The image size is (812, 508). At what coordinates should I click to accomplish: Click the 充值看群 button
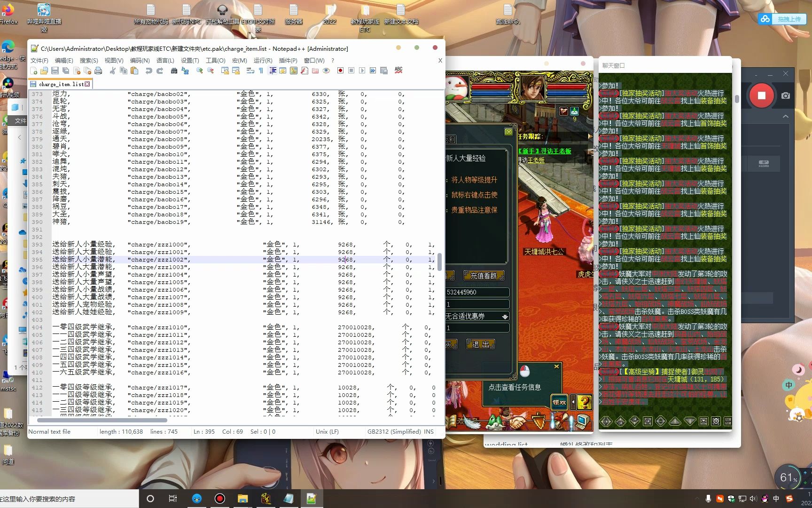pyautogui.click(x=484, y=276)
